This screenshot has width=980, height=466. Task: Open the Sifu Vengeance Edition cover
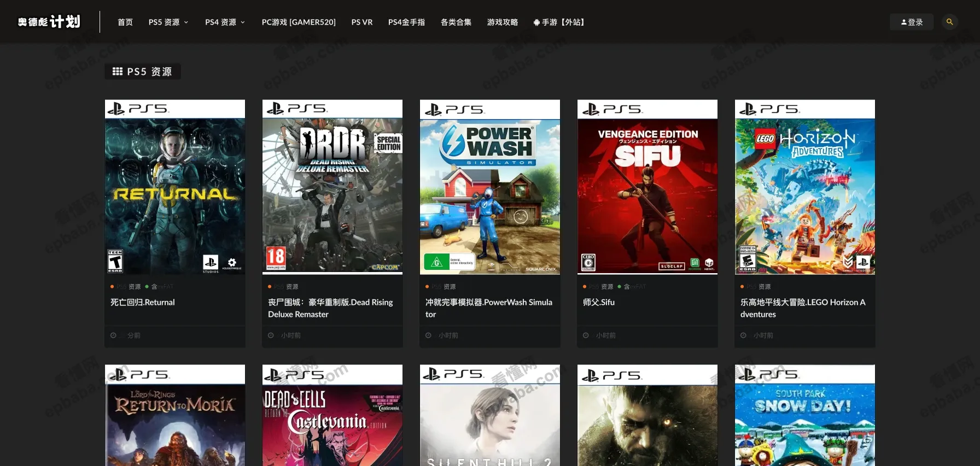[647, 187]
